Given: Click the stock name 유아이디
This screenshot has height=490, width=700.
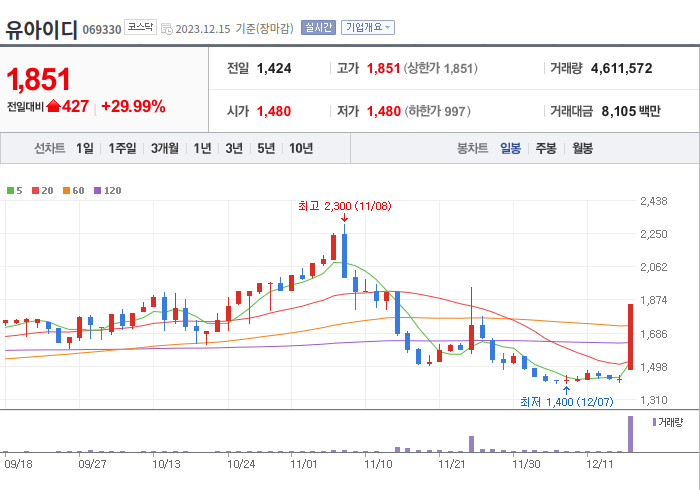Looking at the screenshot, I should tap(41, 29).
